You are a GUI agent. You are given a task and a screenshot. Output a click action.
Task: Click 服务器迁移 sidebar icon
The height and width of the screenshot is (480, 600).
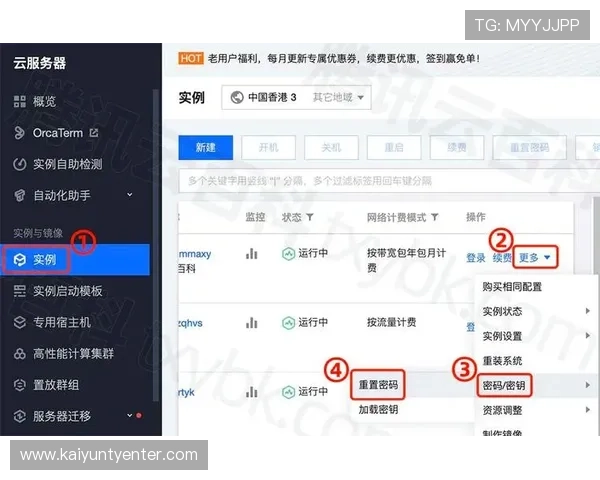click(20, 416)
